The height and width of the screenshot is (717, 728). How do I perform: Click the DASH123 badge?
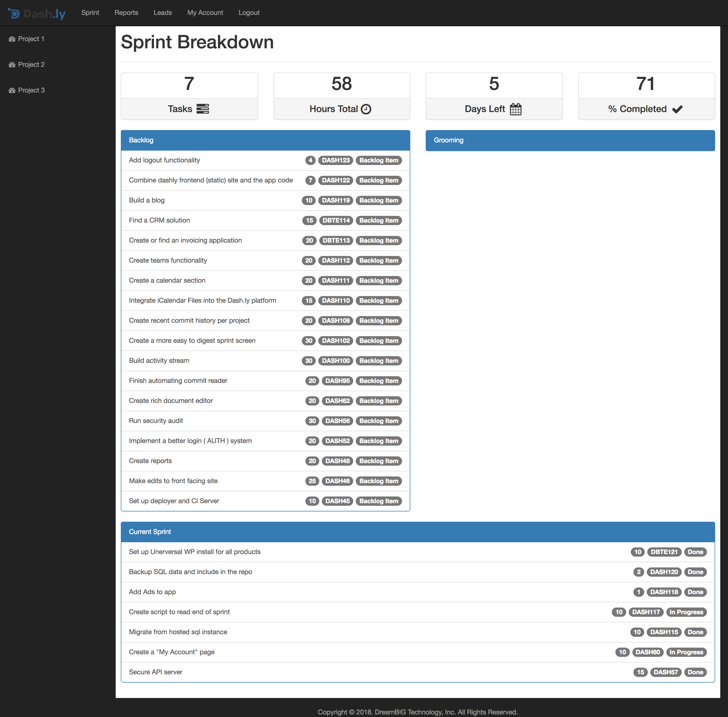(x=336, y=160)
